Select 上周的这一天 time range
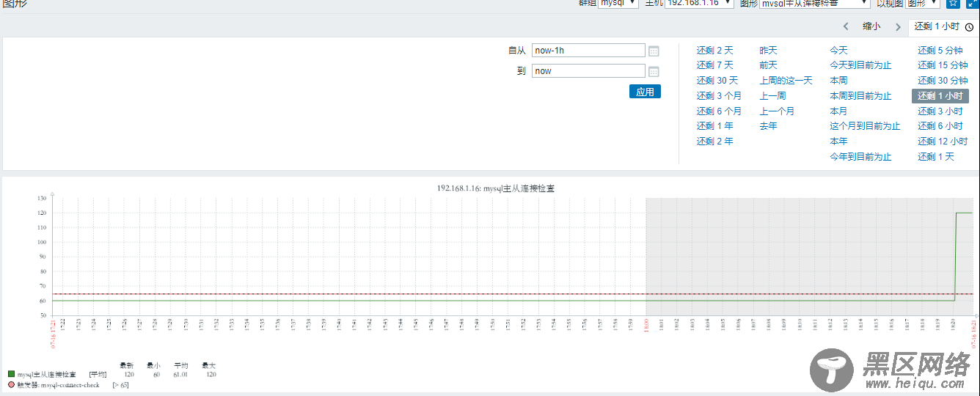 [x=786, y=81]
